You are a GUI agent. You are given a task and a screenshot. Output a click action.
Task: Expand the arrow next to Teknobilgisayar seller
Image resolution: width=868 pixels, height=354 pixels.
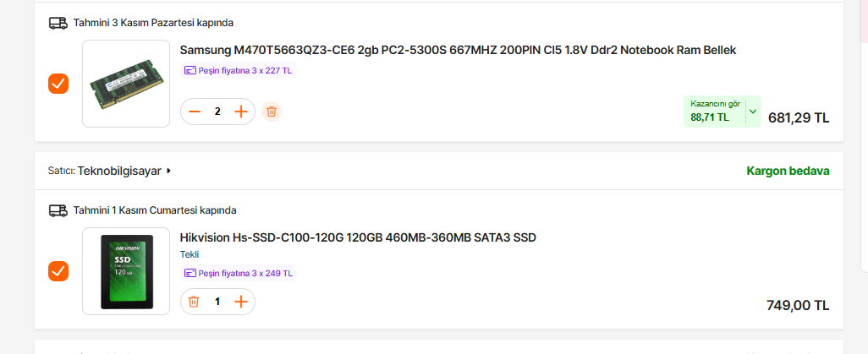[x=169, y=171]
